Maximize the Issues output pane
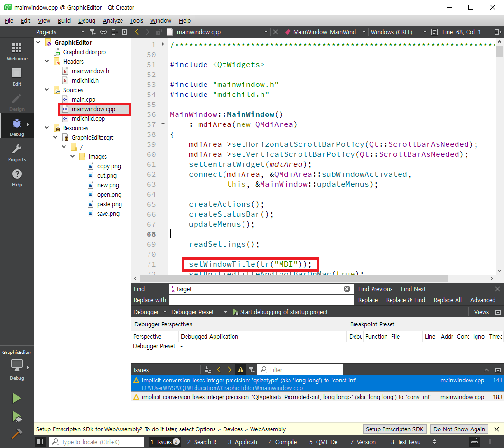The image size is (504, 448). point(486,370)
